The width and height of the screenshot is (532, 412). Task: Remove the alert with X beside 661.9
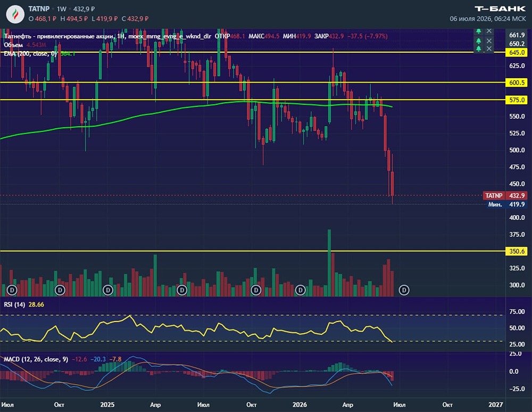489,31
